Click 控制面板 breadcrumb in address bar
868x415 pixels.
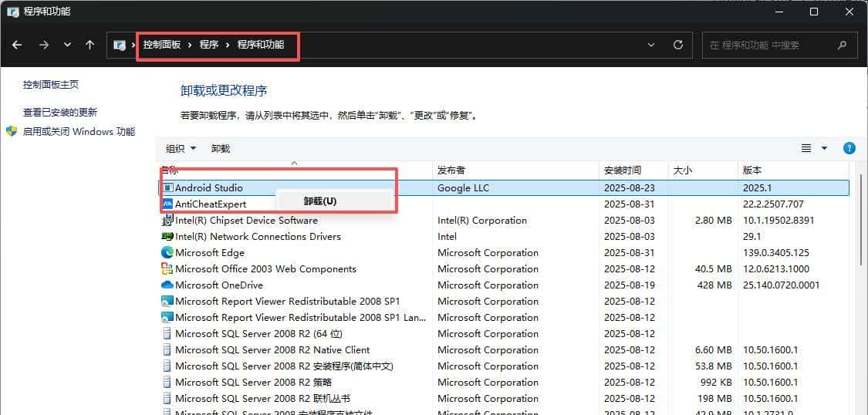[x=162, y=45]
